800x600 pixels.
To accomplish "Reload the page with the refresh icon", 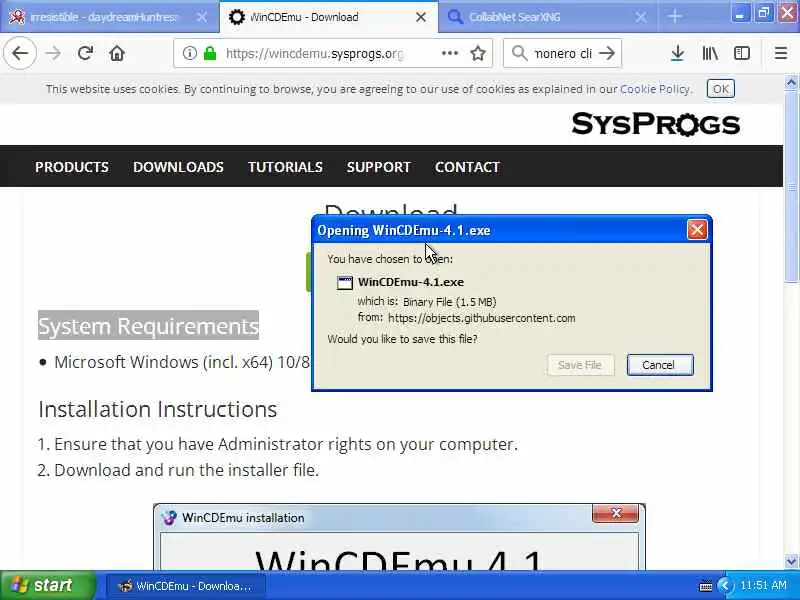I will [85, 53].
